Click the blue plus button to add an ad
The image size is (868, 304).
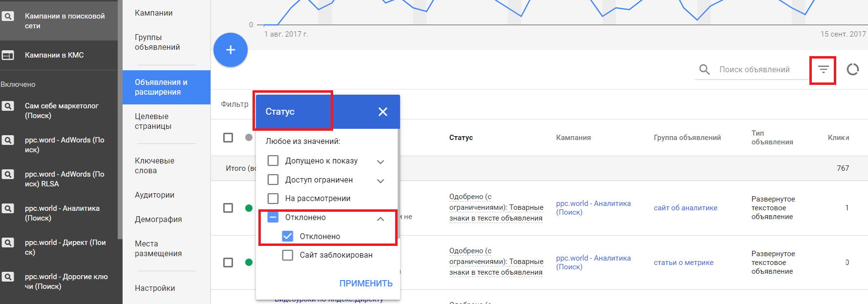pos(231,50)
